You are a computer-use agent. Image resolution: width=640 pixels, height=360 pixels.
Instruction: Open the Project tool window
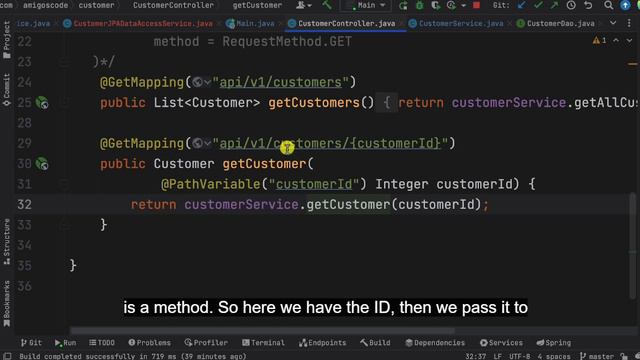(7, 40)
